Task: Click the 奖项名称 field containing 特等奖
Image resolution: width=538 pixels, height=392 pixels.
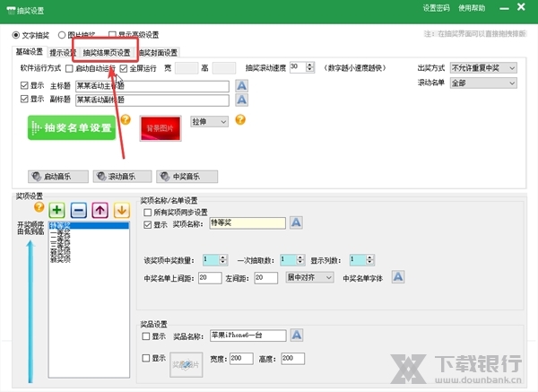Action: [247, 223]
